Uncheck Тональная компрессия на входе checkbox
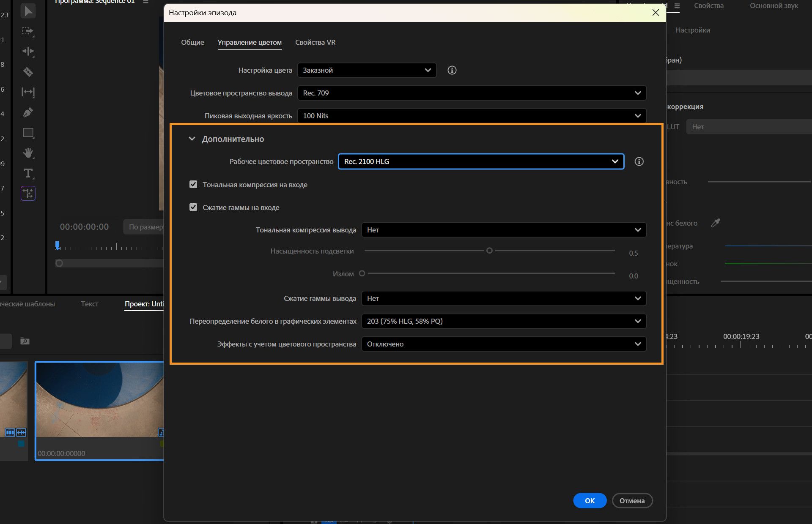This screenshot has width=812, height=524. [x=193, y=185]
